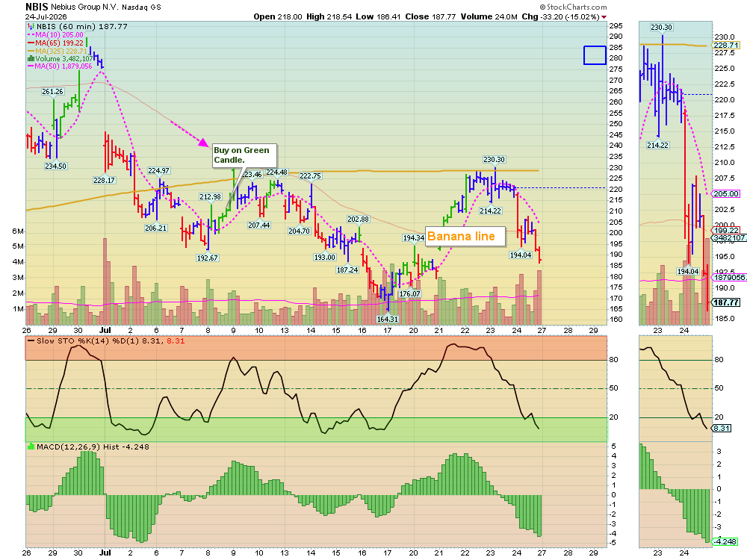Image resolution: width=747 pixels, height=560 pixels.
Task: Click the 'Banana line' annotation label
Action: click(x=465, y=236)
